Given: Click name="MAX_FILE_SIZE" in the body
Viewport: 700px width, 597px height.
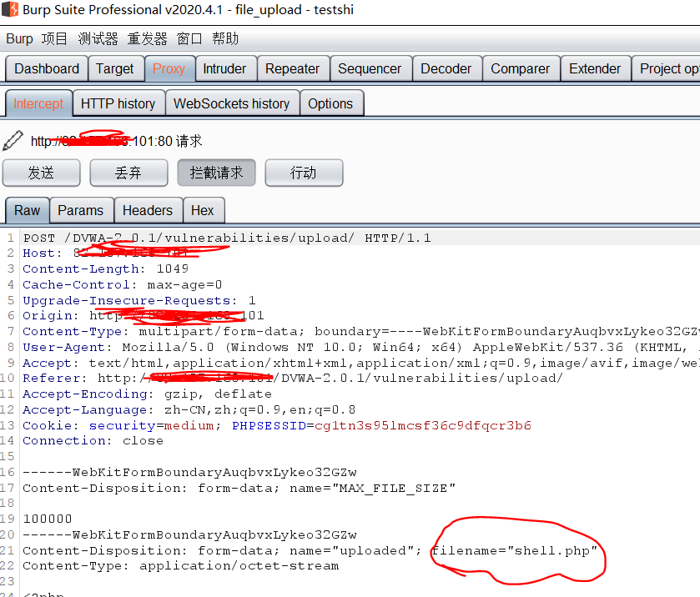Looking at the screenshot, I should pos(372,488).
